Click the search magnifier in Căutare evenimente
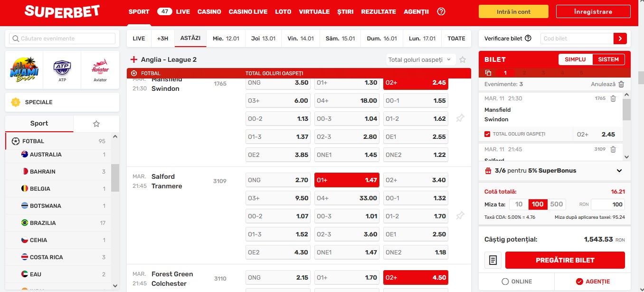644x292 pixels. click(x=16, y=39)
